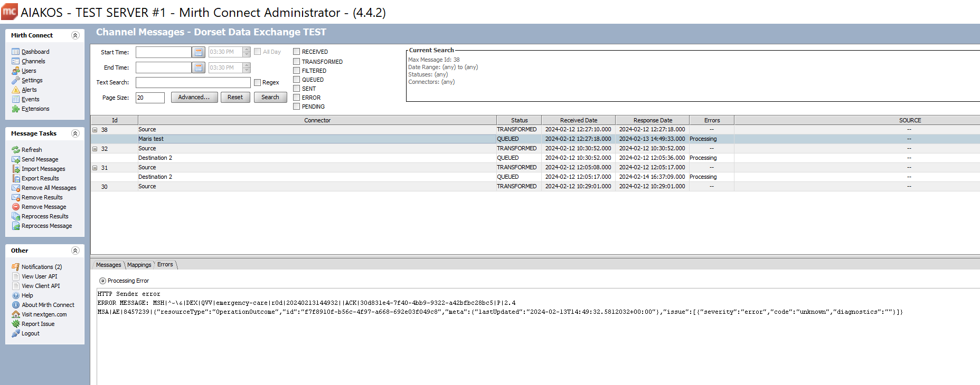Image resolution: width=980 pixels, height=385 pixels.
Task: Check the TRANSFORMED status filter
Action: (297, 62)
